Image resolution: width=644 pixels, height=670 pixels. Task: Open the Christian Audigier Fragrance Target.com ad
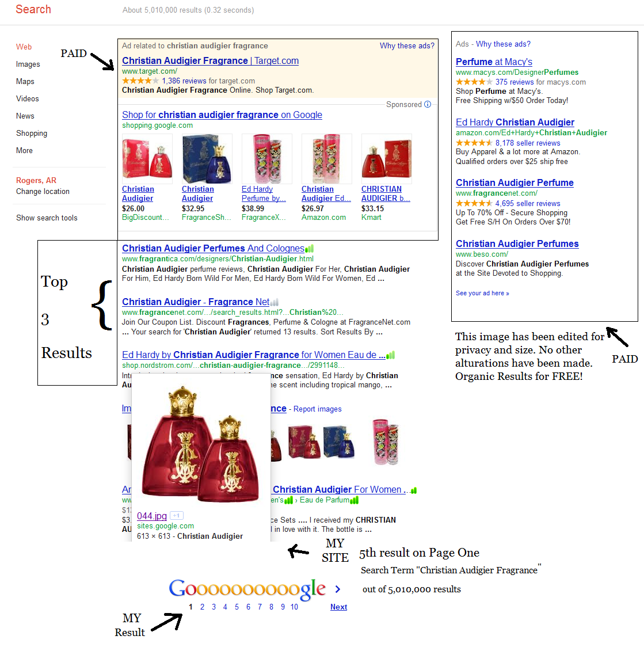pyautogui.click(x=210, y=60)
